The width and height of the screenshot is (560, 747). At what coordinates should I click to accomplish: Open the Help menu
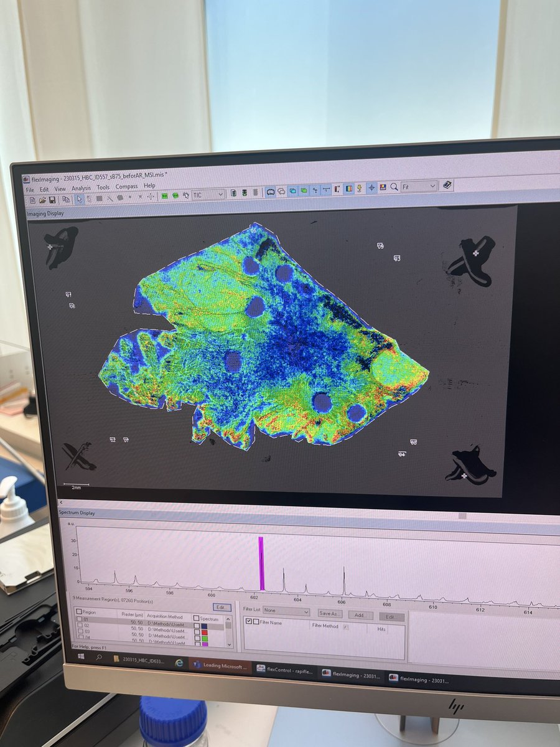click(x=149, y=186)
